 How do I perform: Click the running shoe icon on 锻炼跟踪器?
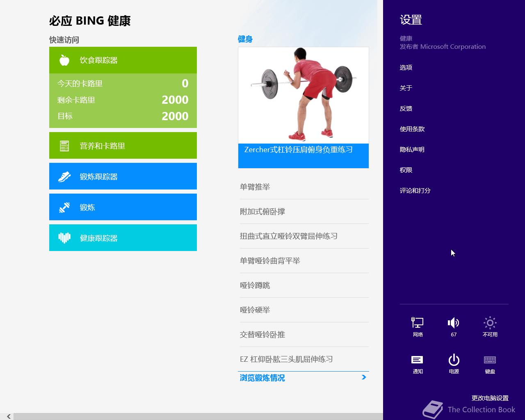pyautogui.click(x=64, y=177)
